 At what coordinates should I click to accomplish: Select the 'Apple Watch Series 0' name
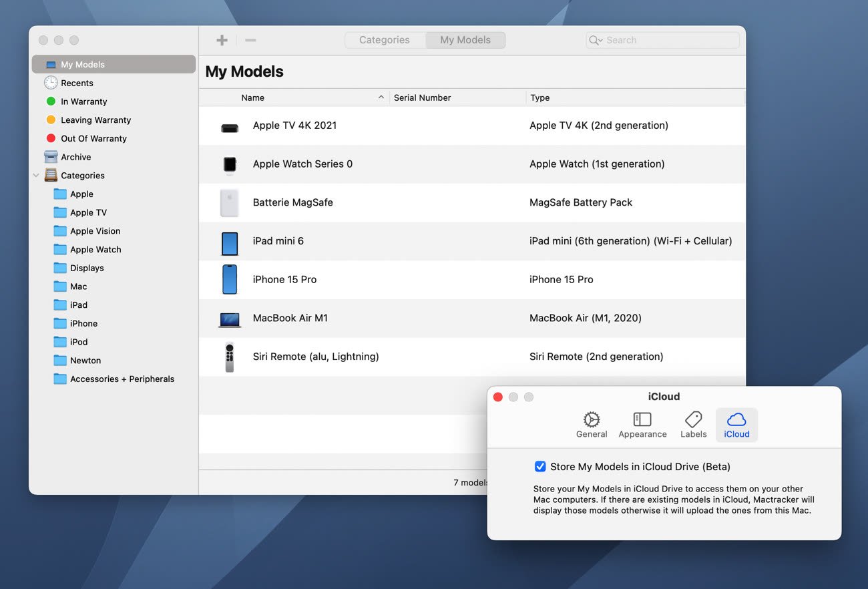[x=302, y=164]
